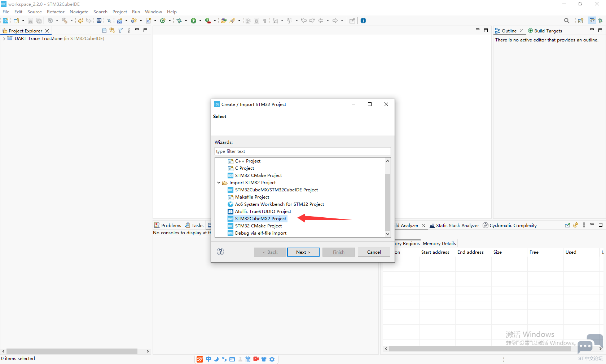Toggle IME simplified Chinese character mode
This screenshot has width=606, height=364.
point(248,359)
